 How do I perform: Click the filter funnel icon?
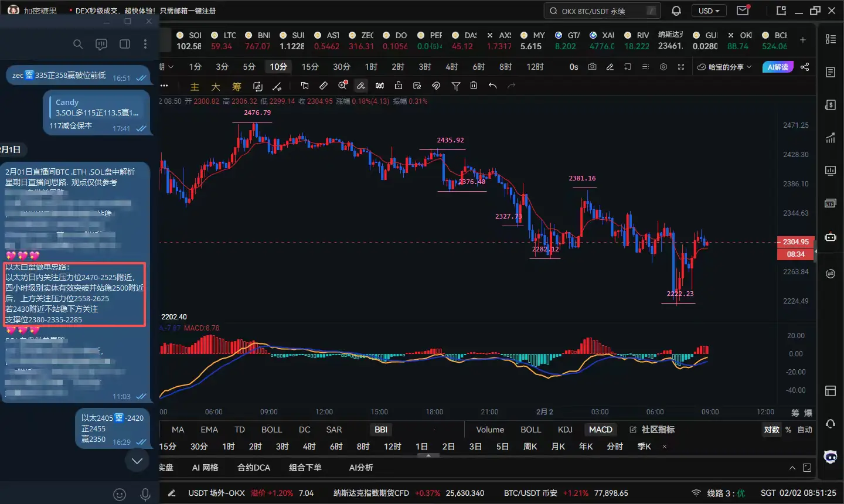tap(455, 86)
